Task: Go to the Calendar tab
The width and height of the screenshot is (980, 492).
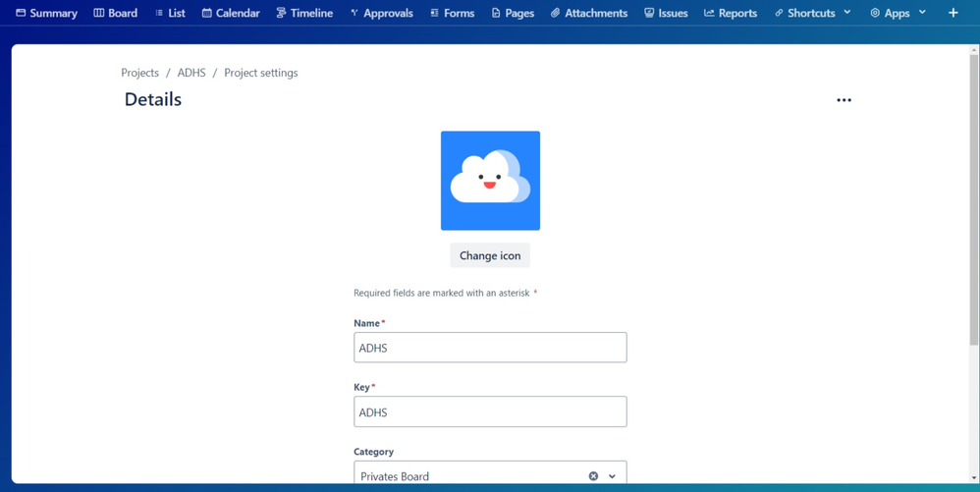Action: coord(231,13)
